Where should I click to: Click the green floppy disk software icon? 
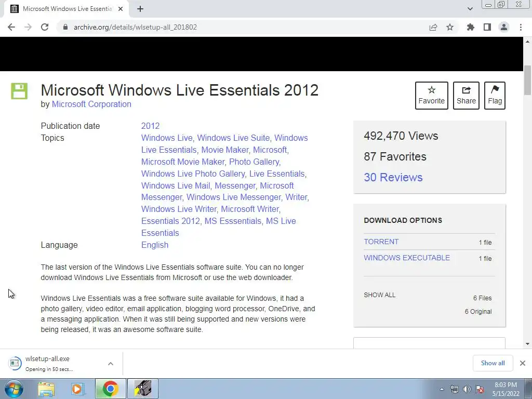coord(19,91)
